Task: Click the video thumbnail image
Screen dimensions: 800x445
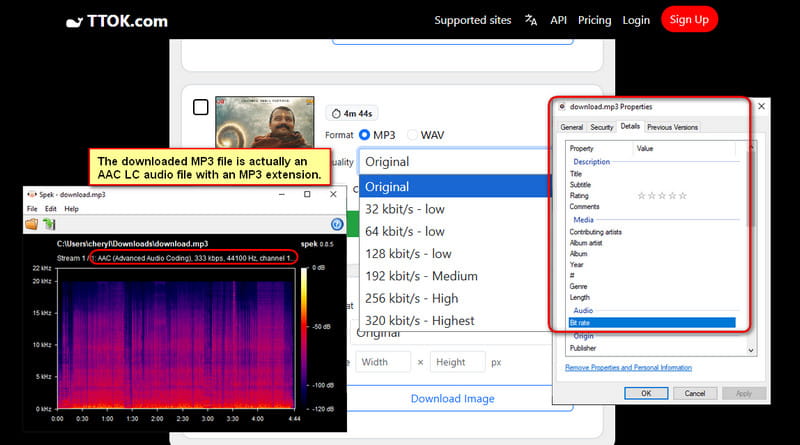Action: pos(265,122)
